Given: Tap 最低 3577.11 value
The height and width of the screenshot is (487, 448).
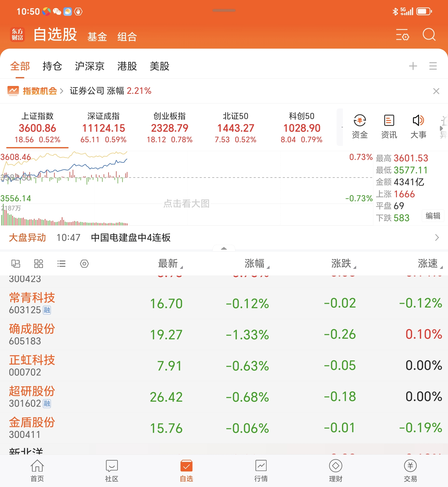Looking at the screenshot, I should coord(402,170).
